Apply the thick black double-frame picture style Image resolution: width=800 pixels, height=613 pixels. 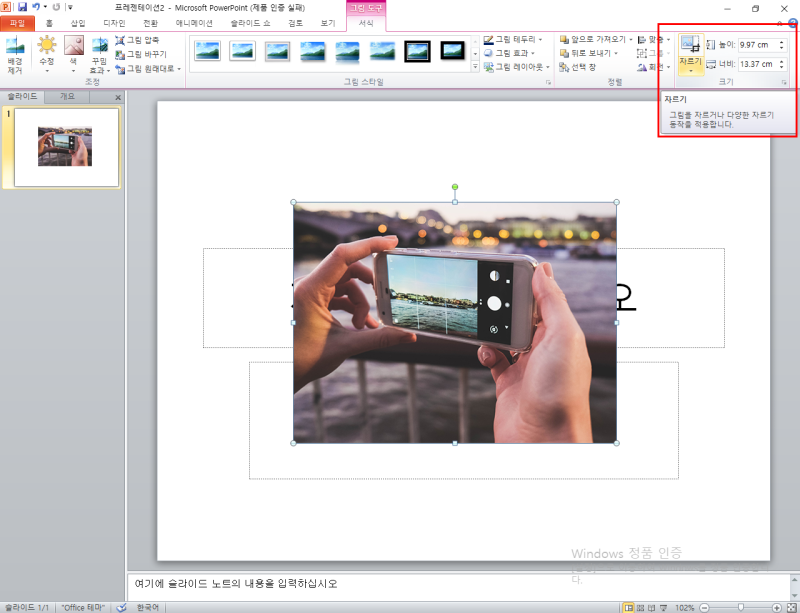(x=417, y=51)
